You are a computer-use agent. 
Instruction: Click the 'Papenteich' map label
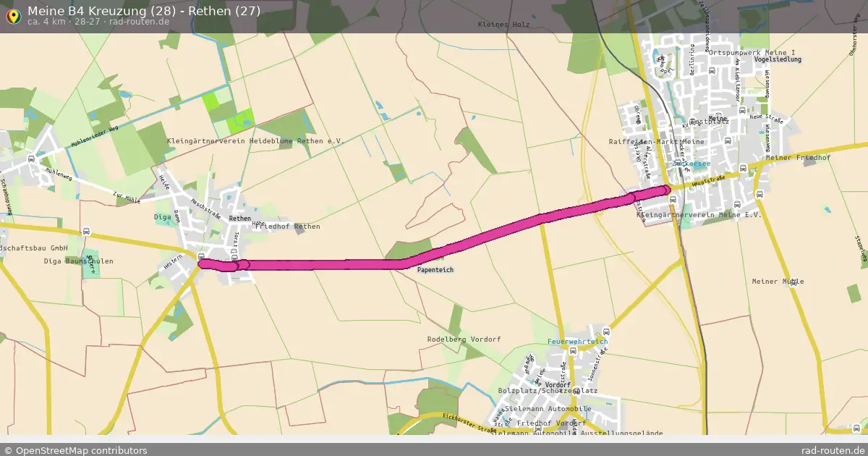(x=436, y=270)
